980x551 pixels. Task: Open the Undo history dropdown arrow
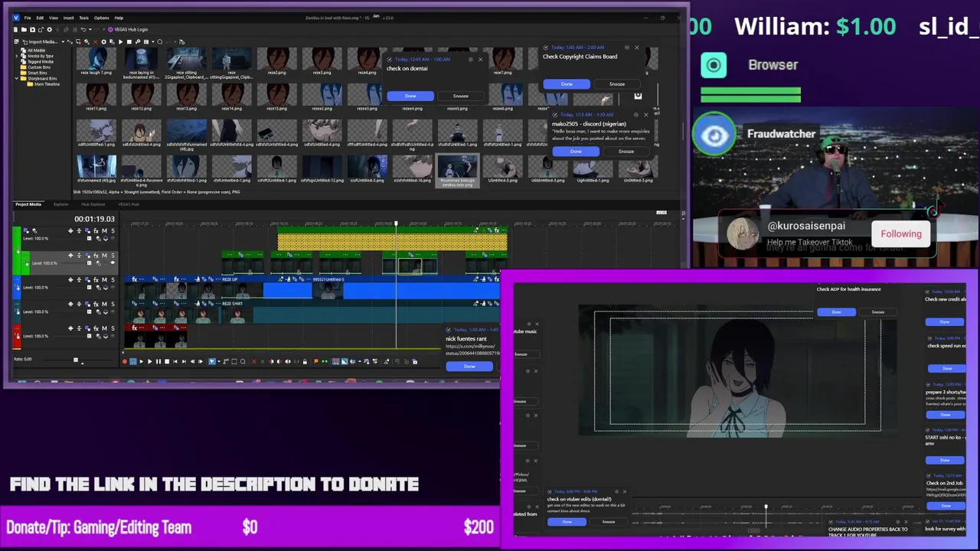tap(90, 29)
